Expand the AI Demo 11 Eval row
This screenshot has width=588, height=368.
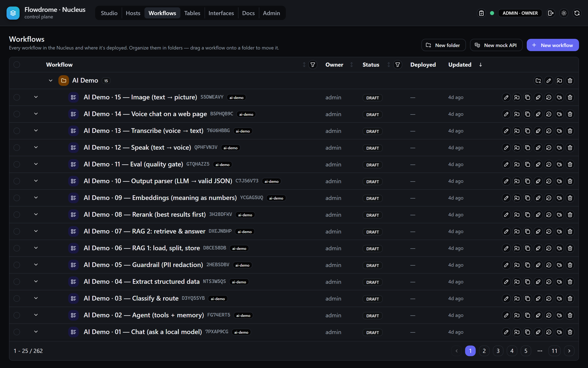36,164
